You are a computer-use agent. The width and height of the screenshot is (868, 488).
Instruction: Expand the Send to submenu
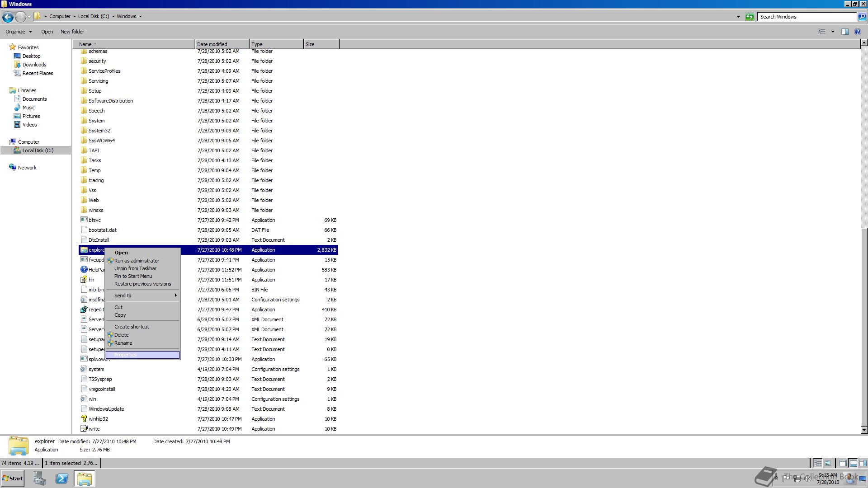pos(143,296)
